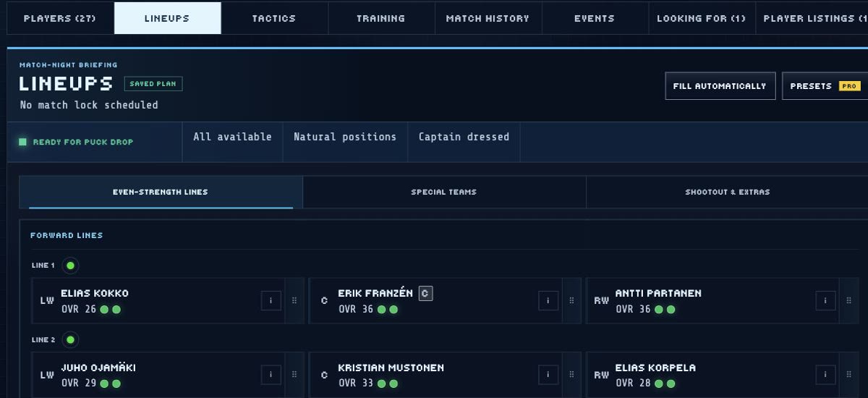Open info for Juho Ojamäki

271,375
